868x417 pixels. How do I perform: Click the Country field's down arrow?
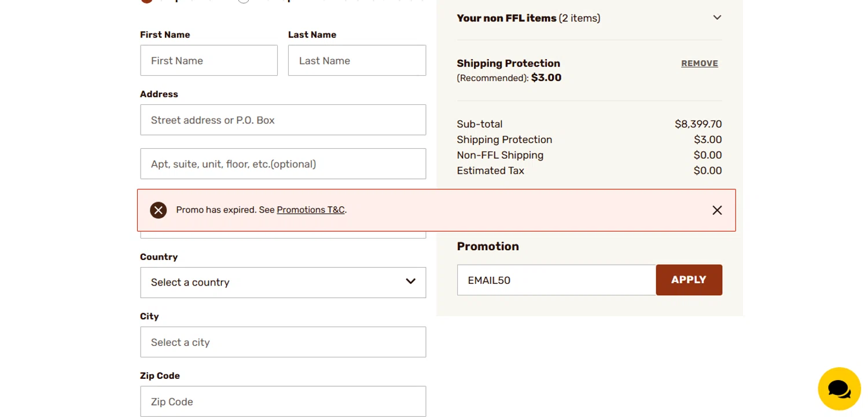[410, 282]
